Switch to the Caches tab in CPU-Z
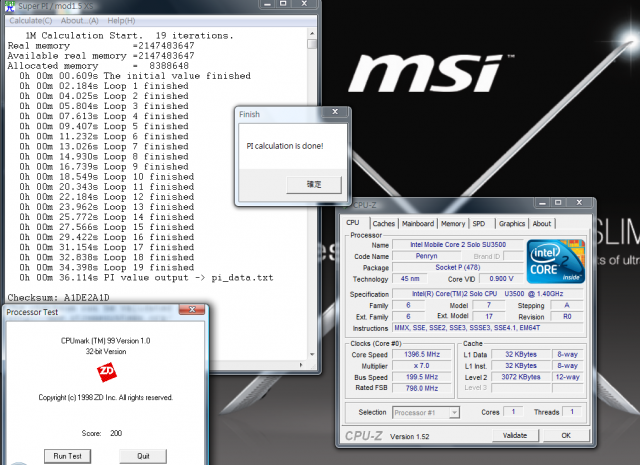Viewport: 640px width, 465px height. (x=384, y=224)
